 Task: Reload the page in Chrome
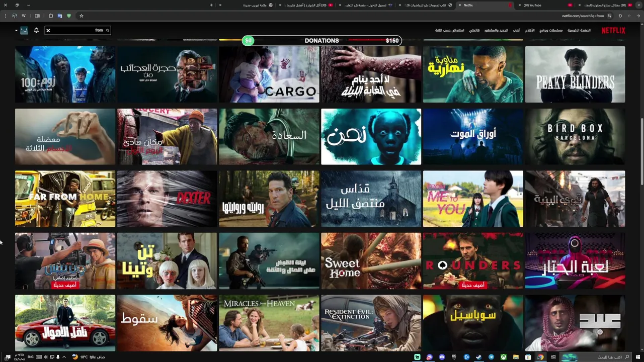coord(620,16)
